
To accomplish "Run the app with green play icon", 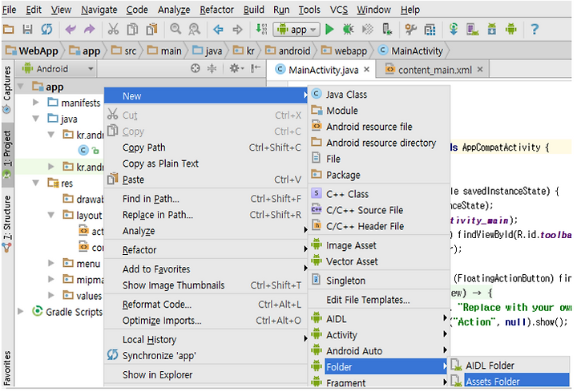I will [x=329, y=29].
